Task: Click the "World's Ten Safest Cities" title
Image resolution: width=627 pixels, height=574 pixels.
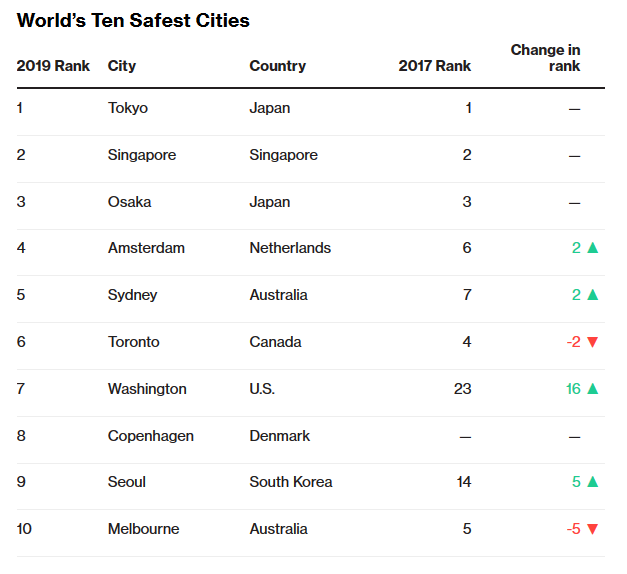Action: tap(133, 20)
